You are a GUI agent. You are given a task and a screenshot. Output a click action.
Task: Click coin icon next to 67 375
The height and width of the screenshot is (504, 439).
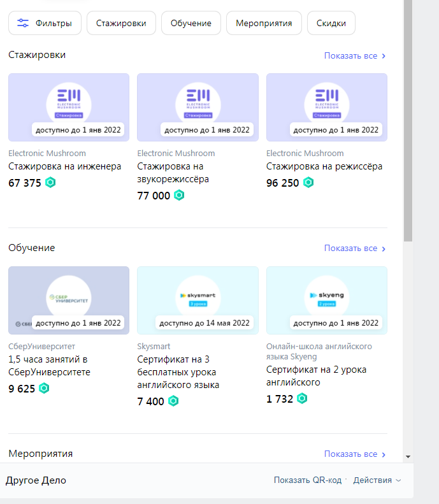(x=50, y=182)
